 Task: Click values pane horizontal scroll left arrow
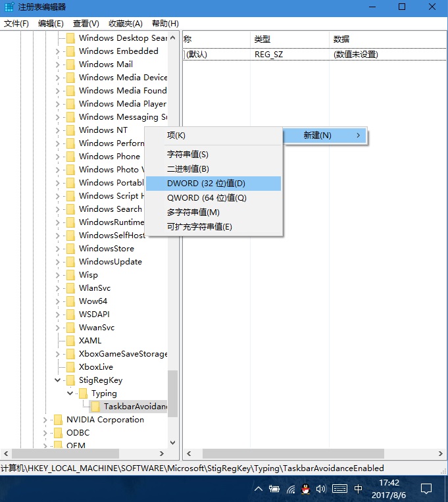tap(189, 453)
